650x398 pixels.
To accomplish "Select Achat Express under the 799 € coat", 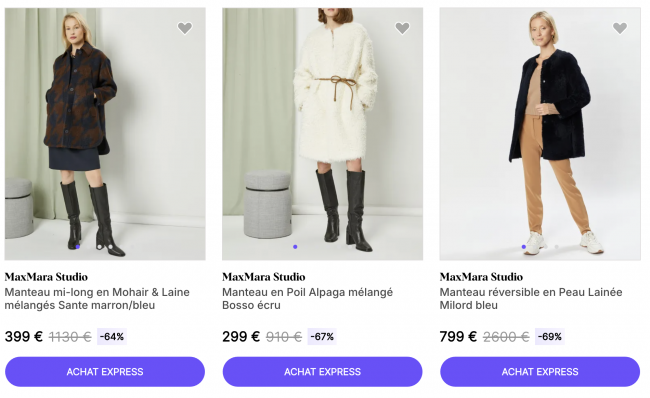I will click(540, 372).
